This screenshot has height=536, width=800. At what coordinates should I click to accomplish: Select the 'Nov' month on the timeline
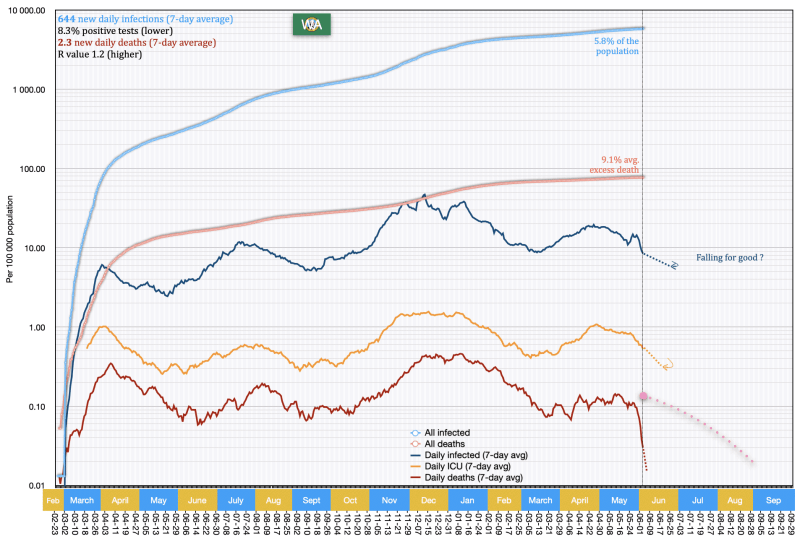pos(389,498)
